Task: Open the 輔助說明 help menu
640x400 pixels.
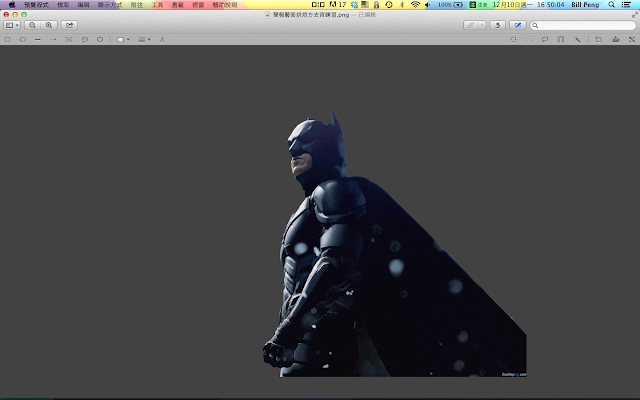Action: click(224, 5)
